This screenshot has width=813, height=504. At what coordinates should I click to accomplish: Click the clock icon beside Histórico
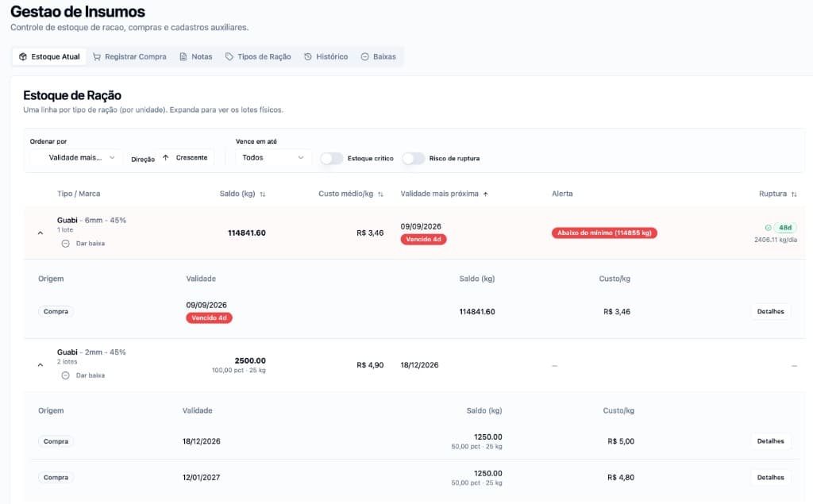308,56
